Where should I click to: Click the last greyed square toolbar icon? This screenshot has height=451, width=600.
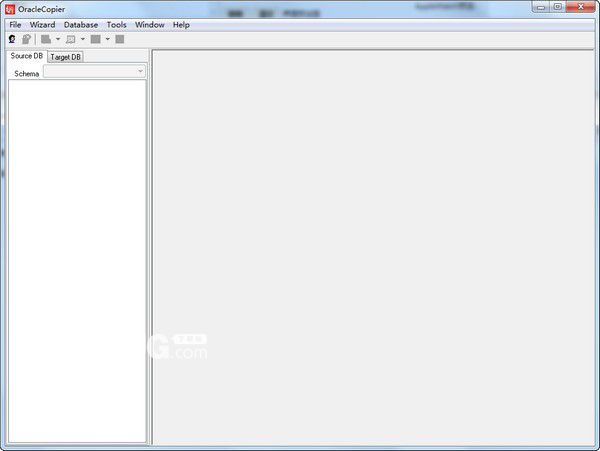coord(120,39)
